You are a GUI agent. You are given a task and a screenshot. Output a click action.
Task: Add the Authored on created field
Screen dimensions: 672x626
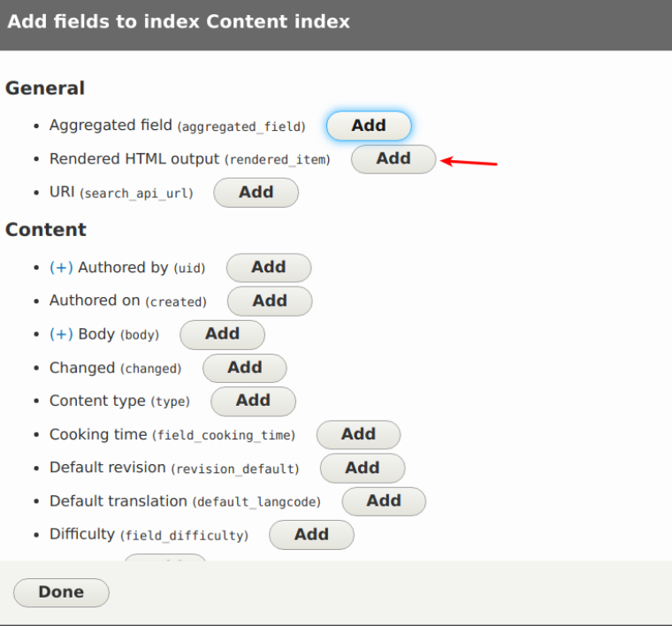(269, 301)
